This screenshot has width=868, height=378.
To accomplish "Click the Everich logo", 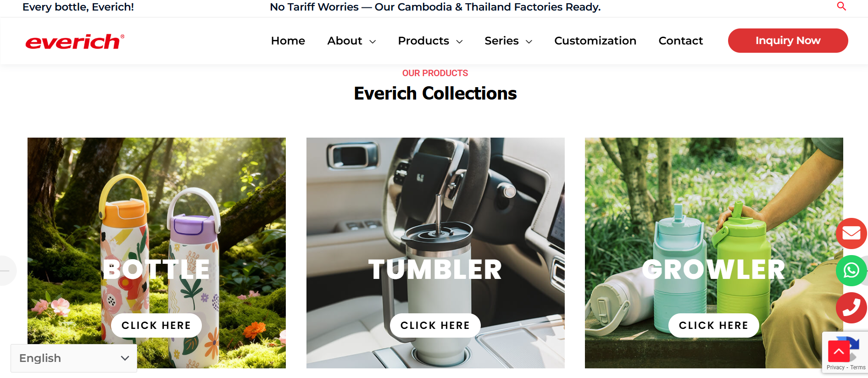I will 75,41.
